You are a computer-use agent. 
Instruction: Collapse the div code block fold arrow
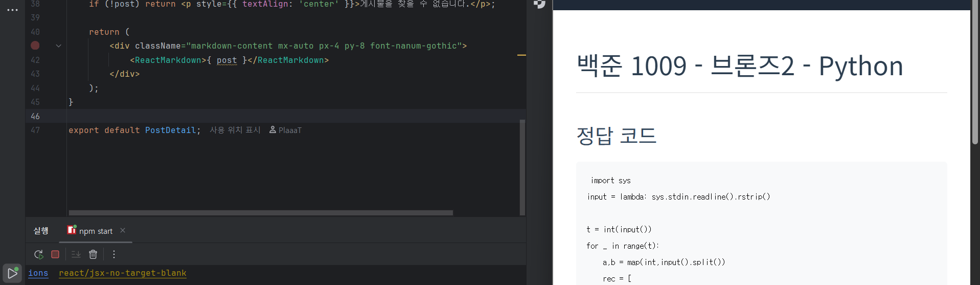coord(59,46)
